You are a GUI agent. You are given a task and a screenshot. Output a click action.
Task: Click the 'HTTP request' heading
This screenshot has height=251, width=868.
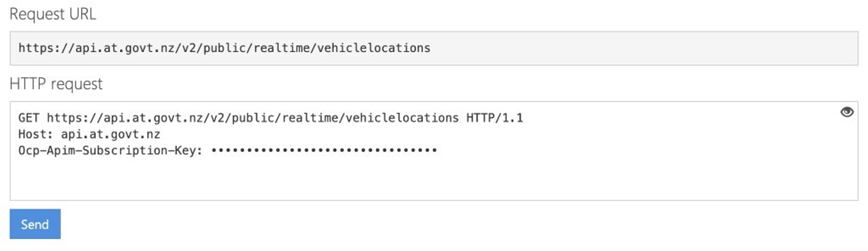pyautogui.click(x=56, y=84)
